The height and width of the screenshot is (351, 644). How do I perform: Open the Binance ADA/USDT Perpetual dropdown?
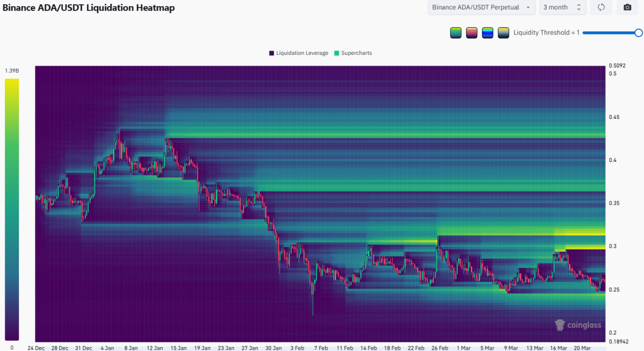(476, 7)
